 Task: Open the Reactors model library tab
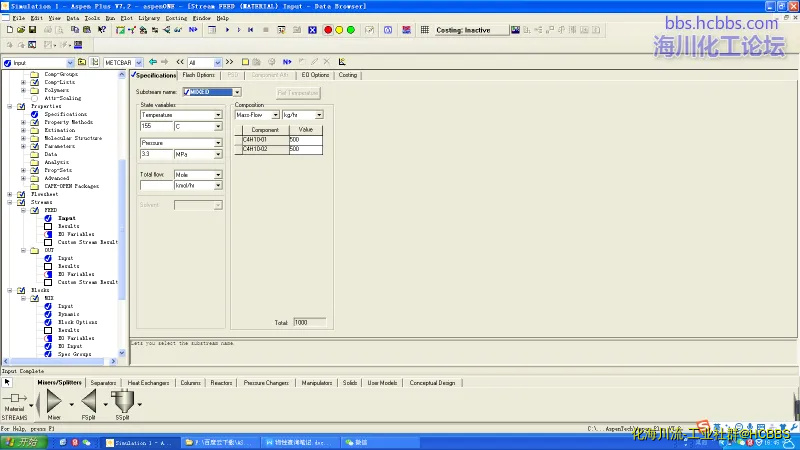[x=221, y=383]
